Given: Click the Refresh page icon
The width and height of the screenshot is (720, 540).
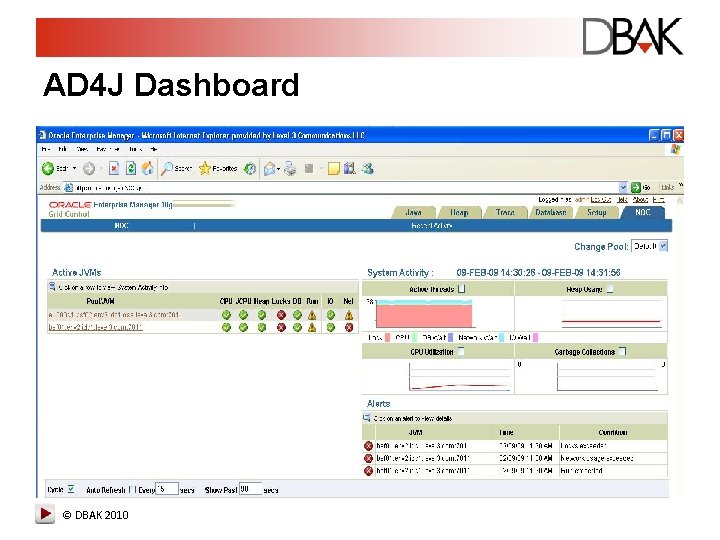Looking at the screenshot, I should pyautogui.click(x=131, y=169).
